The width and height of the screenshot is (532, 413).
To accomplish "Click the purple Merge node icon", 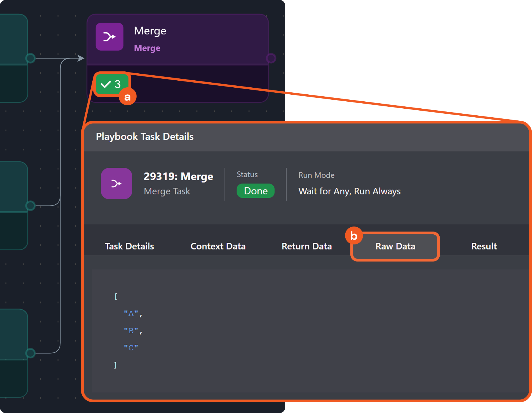I will (109, 37).
